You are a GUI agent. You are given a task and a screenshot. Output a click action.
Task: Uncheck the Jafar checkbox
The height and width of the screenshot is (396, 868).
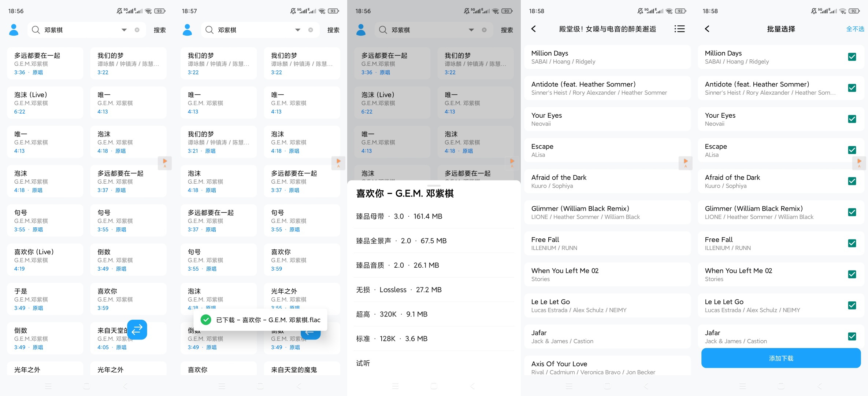tap(852, 336)
